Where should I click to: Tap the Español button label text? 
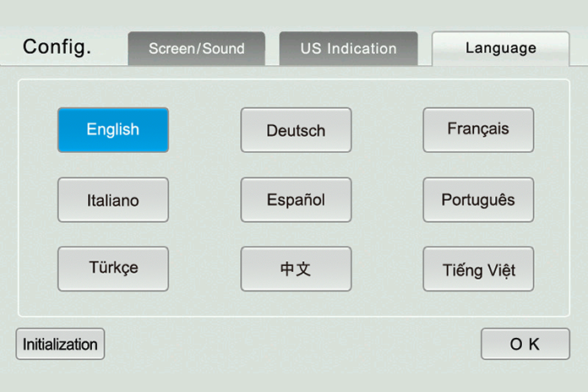coord(296,199)
